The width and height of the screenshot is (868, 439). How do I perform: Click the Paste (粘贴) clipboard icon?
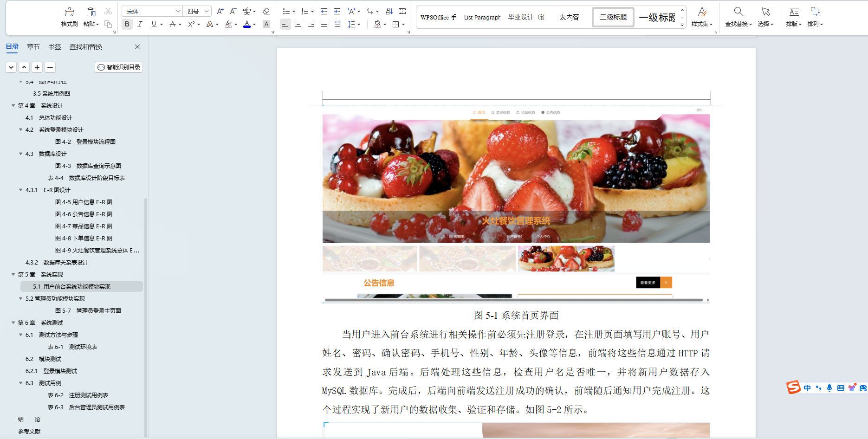[x=91, y=12]
